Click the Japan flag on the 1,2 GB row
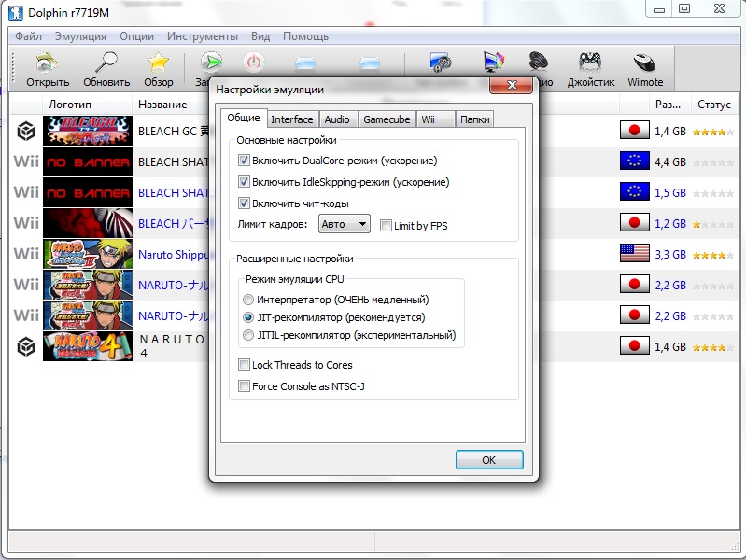 pyautogui.click(x=634, y=223)
